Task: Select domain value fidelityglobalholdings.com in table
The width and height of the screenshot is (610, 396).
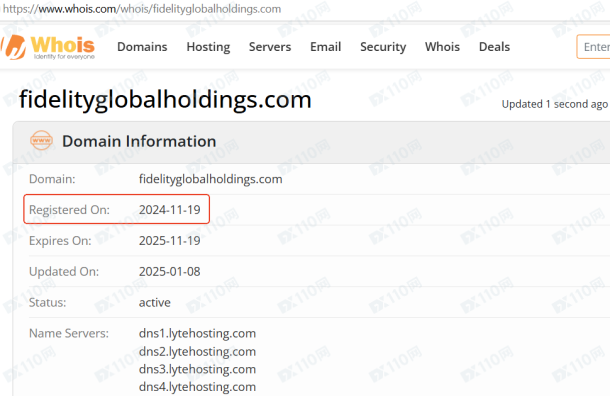Action: click(210, 179)
